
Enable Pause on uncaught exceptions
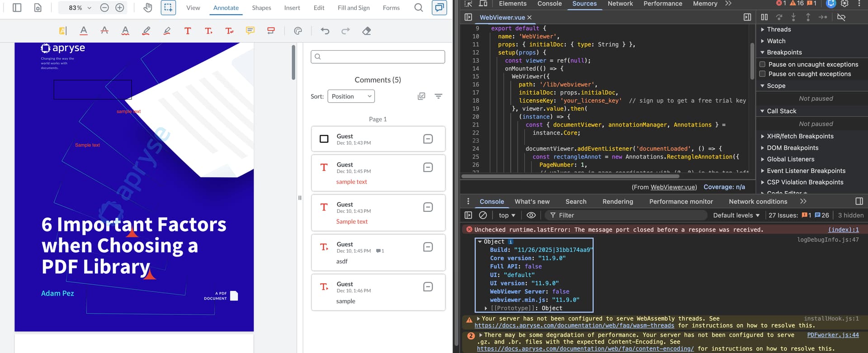pos(763,64)
